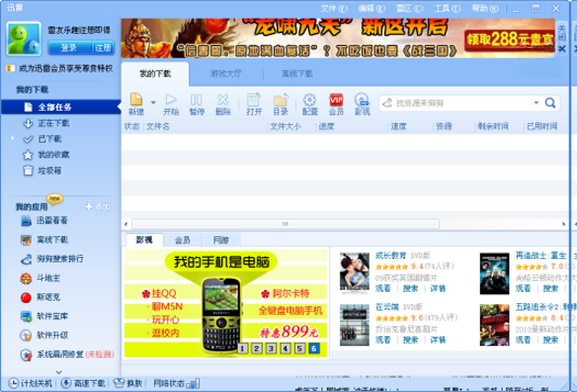Open 我的收藏 favorites
The width and height of the screenshot is (577, 392).
point(46,155)
